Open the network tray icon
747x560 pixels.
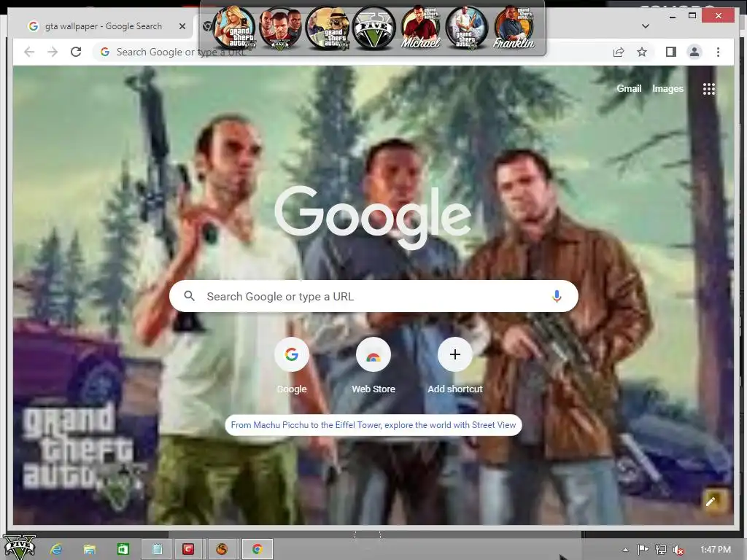(x=661, y=550)
